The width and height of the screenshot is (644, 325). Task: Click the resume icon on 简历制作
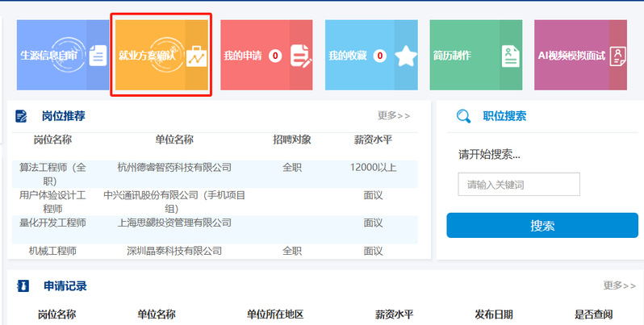(x=511, y=56)
